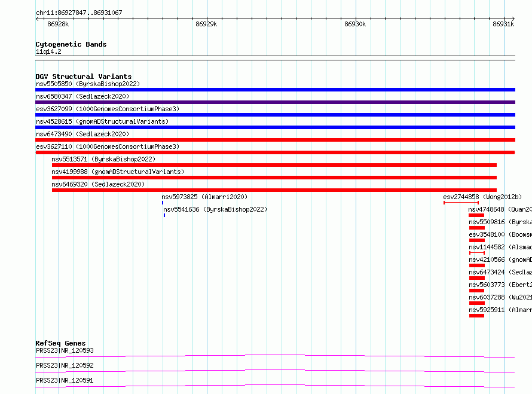Open nsv6469320 (Sedlazeck2020) label

[98, 184]
